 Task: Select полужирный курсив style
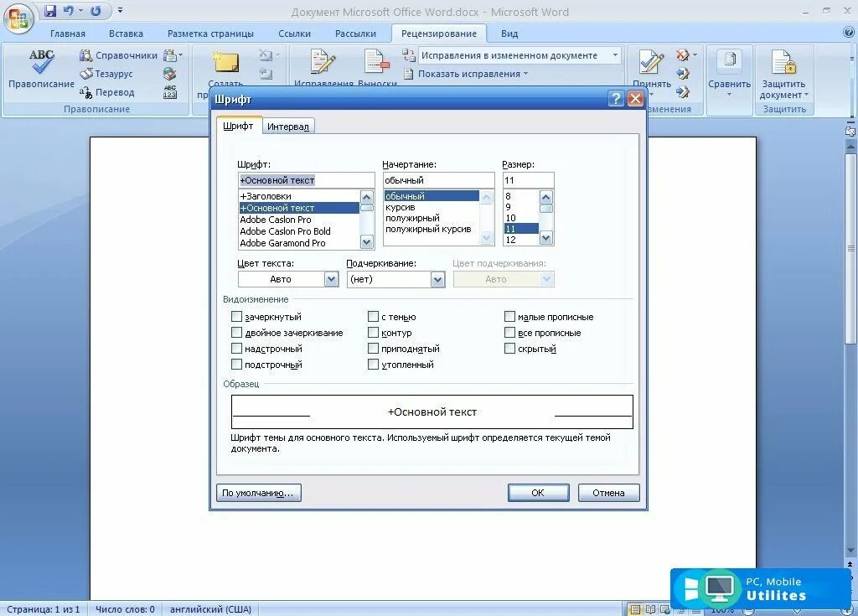pos(432,230)
